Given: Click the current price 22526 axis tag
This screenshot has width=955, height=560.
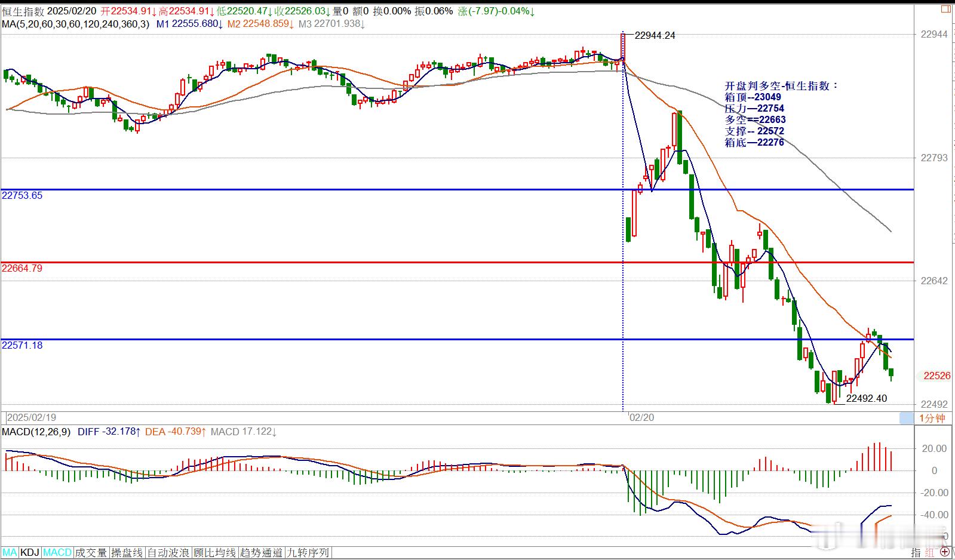Looking at the screenshot, I should click(x=936, y=376).
